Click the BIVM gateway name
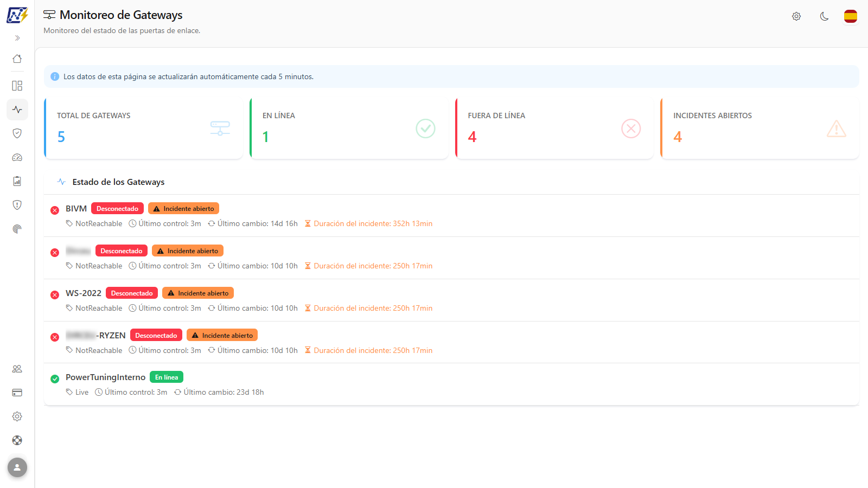Image resolution: width=868 pixels, height=488 pixels. (76, 209)
